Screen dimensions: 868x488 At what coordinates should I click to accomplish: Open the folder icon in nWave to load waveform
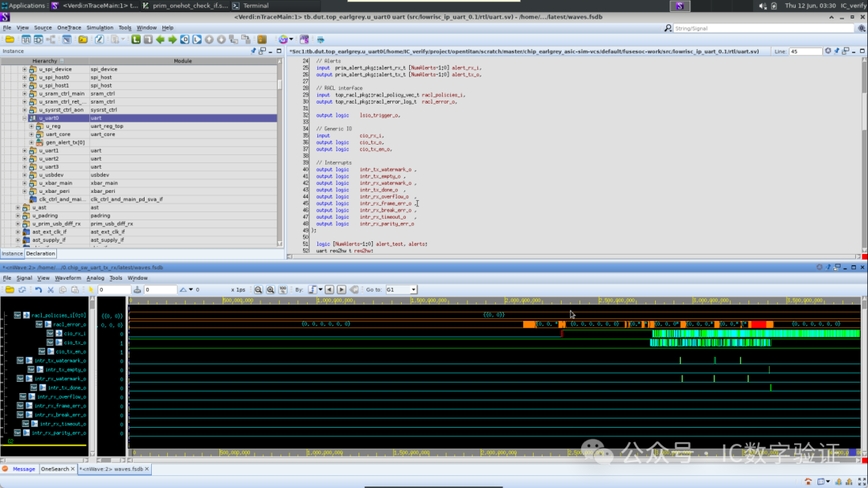tap(10, 289)
